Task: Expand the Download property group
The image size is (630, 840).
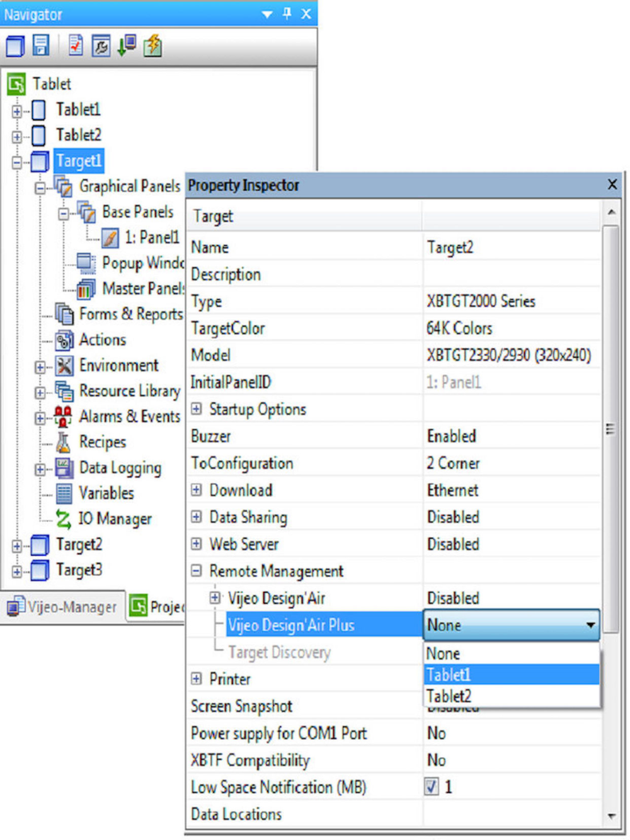Action: (197, 489)
